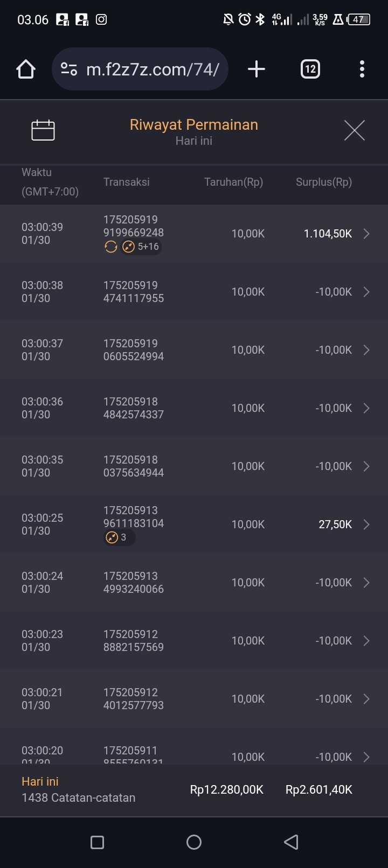388x868 pixels.
Task: Open the browser three-dot menu
Action: (362, 69)
